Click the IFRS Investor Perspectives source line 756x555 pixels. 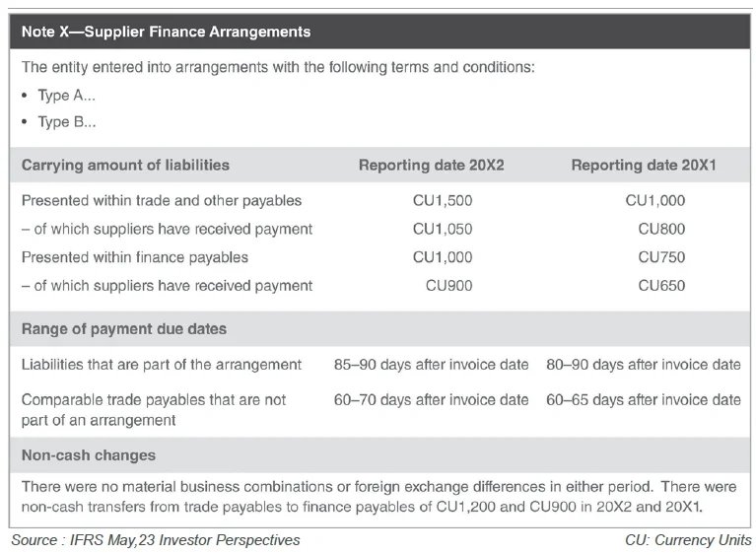click(156, 540)
